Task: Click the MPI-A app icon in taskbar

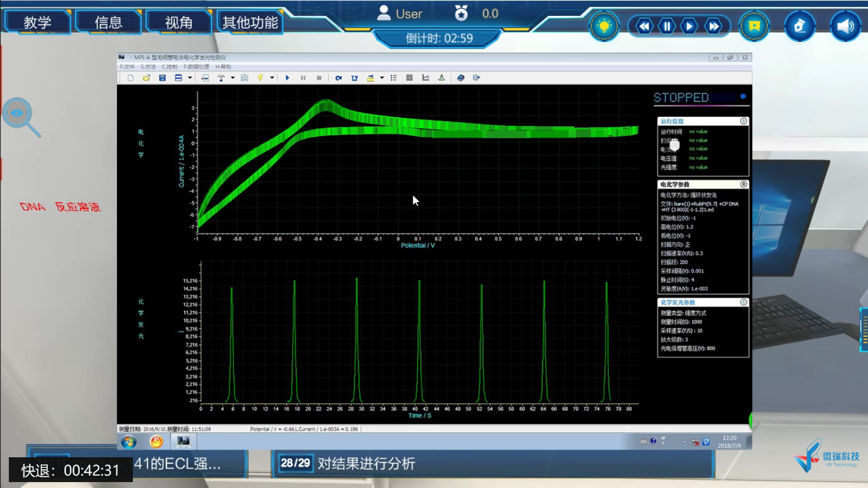Action: (x=184, y=441)
